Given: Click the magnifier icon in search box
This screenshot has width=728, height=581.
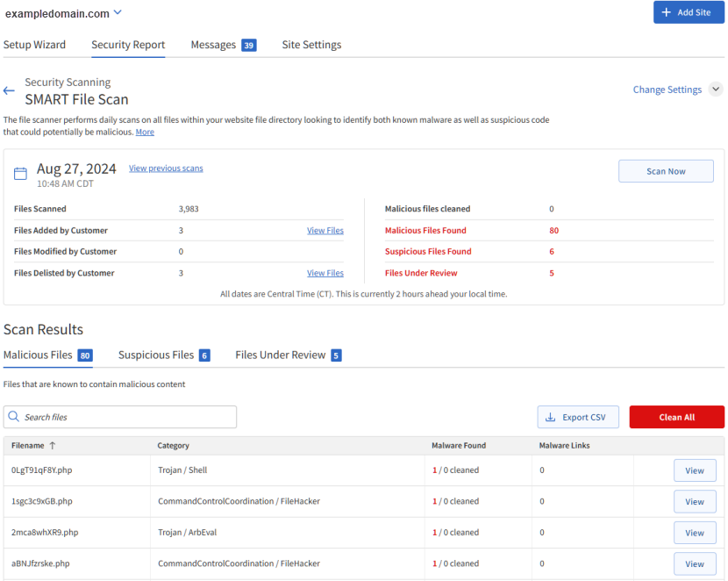Looking at the screenshot, I should [x=14, y=417].
